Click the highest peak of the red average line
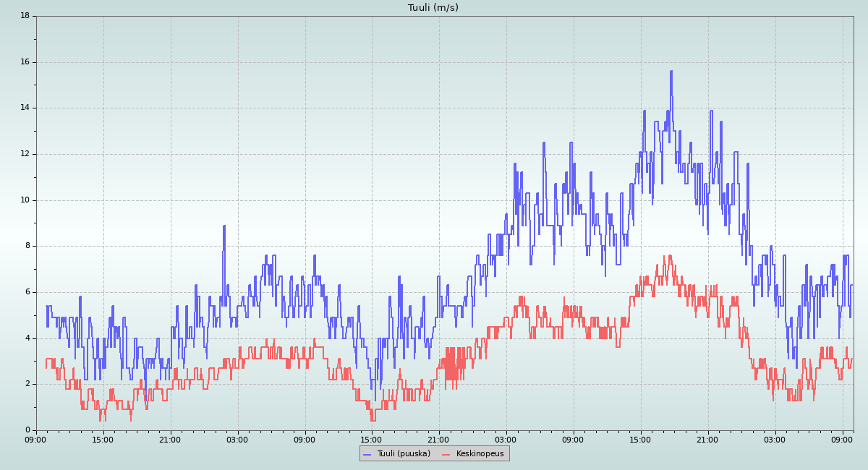The image size is (868, 470). [670, 255]
